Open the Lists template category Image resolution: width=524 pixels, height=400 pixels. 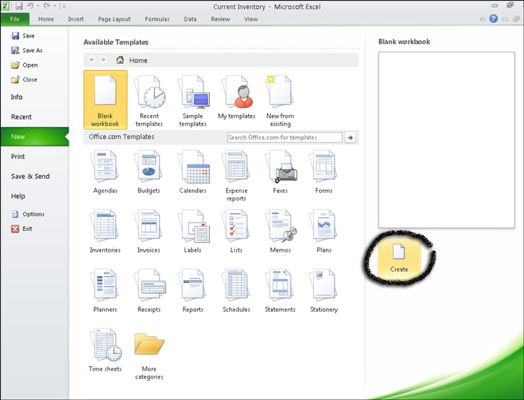pyautogui.click(x=236, y=231)
